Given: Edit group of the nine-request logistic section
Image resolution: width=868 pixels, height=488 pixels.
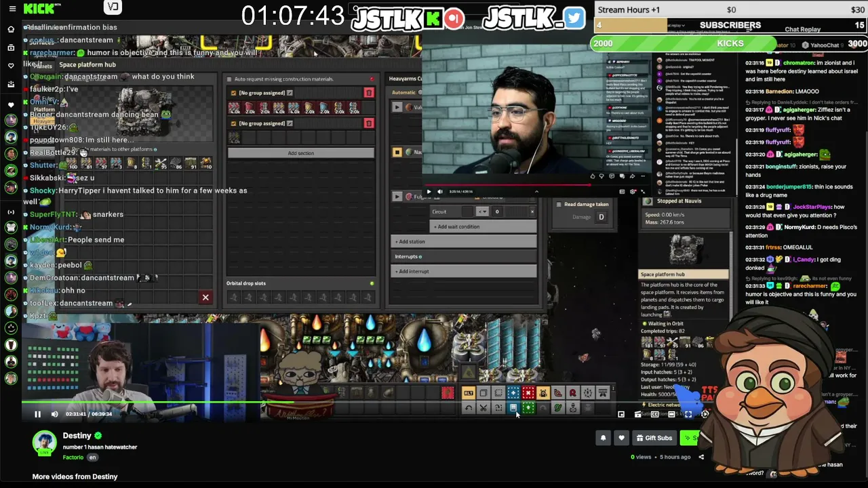Looking at the screenshot, I should [x=290, y=93].
